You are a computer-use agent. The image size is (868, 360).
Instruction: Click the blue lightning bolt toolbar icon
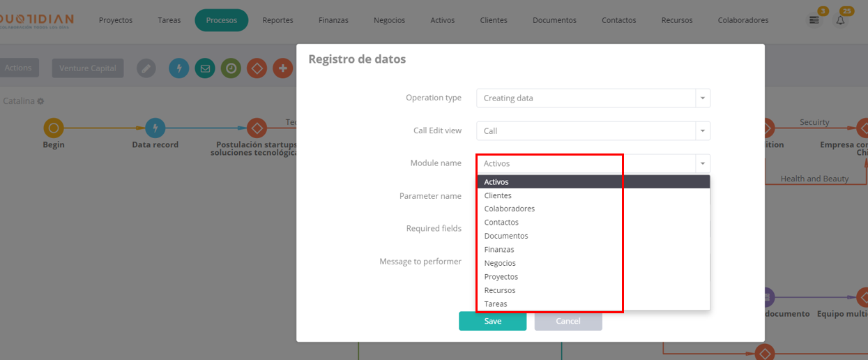179,68
